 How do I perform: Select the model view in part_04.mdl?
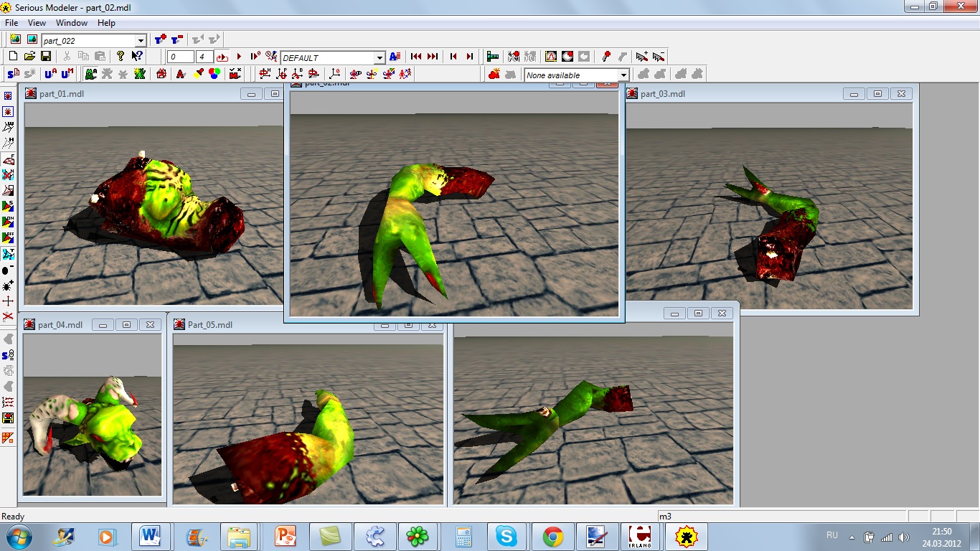point(93,414)
